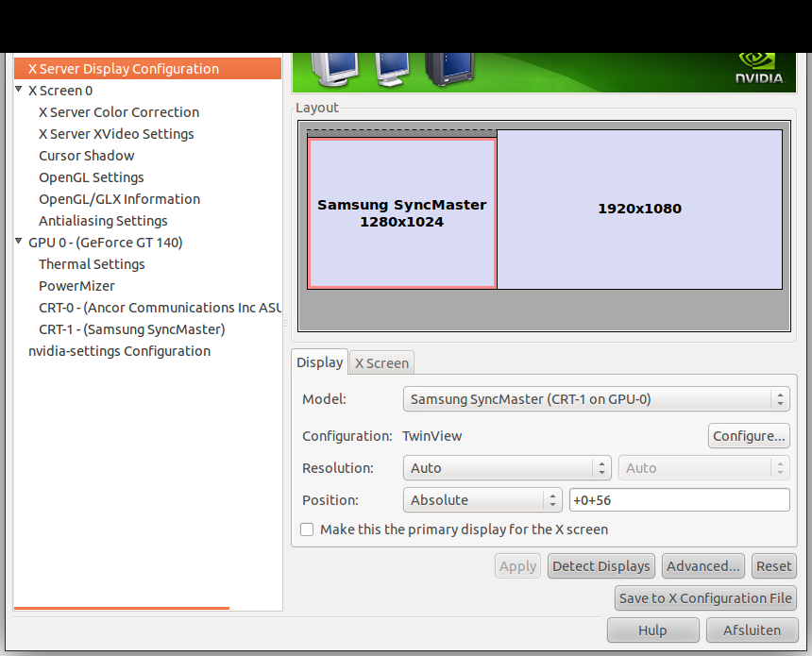Screen dimensions: 812x656
Task: Select GPU 0 - (GeForce GT 140) entry
Action: point(105,243)
